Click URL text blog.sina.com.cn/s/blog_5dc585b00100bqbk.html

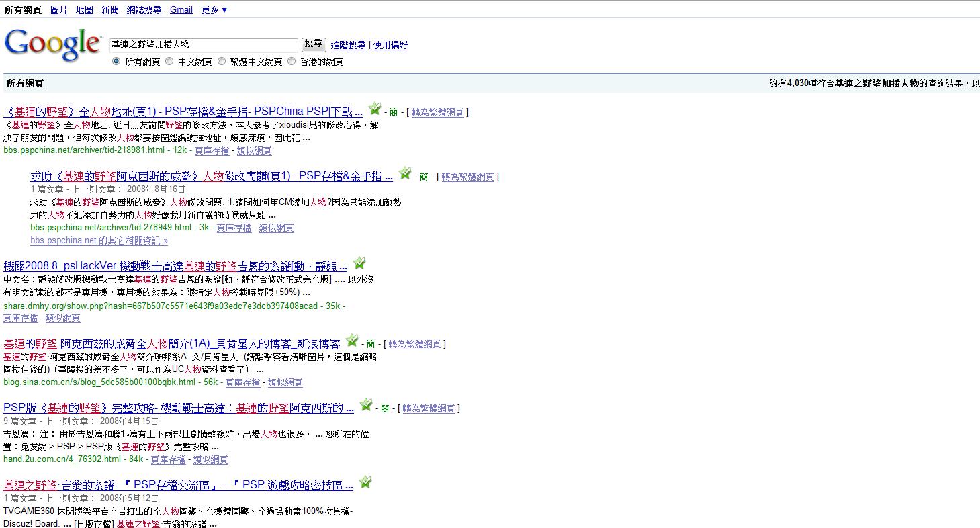[x=99, y=382]
